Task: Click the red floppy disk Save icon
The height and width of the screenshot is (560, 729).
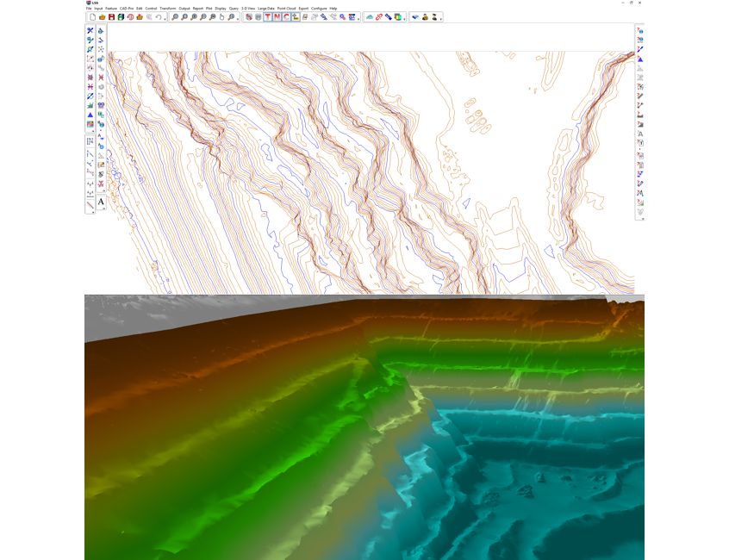Action: (111, 17)
